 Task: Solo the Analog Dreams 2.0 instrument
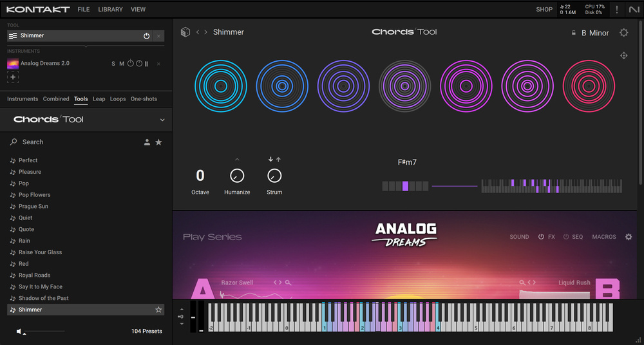[113, 64]
